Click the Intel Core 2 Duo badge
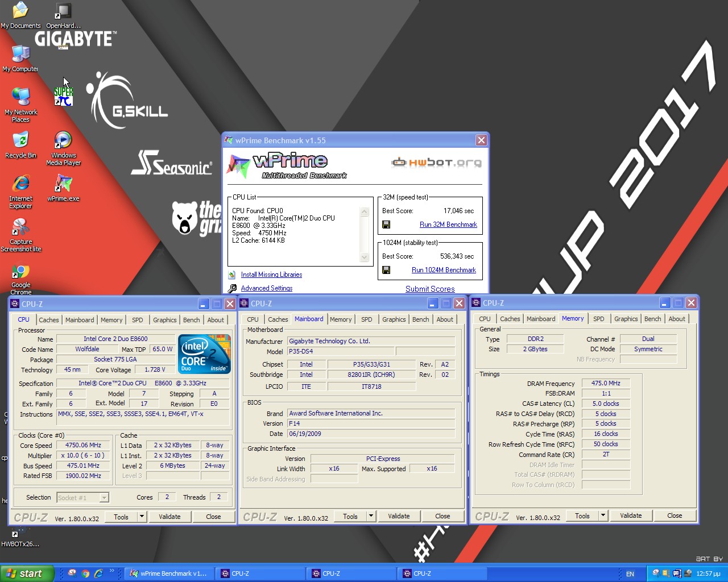Screen dimensions: 728x582 pyautogui.click(x=205, y=354)
